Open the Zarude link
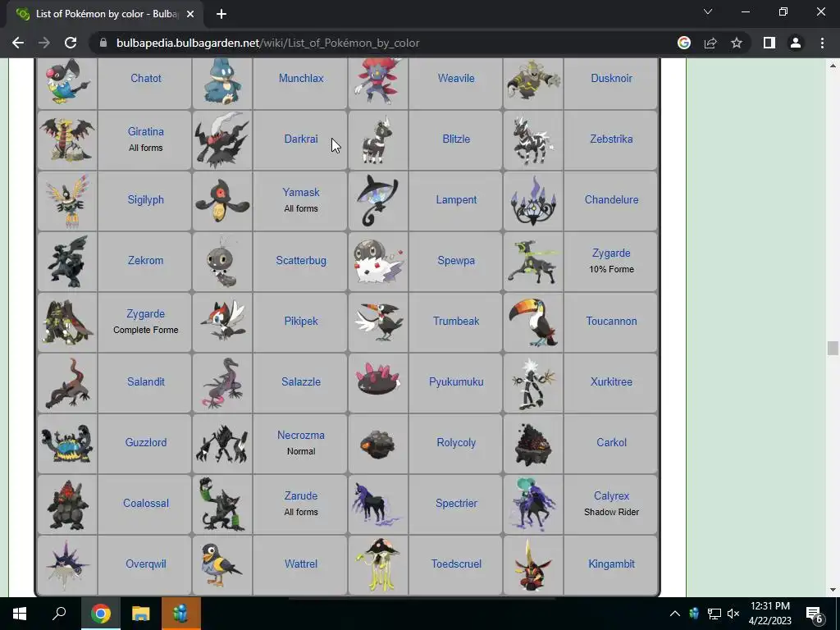The image size is (840, 630). click(x=301, y=496)
